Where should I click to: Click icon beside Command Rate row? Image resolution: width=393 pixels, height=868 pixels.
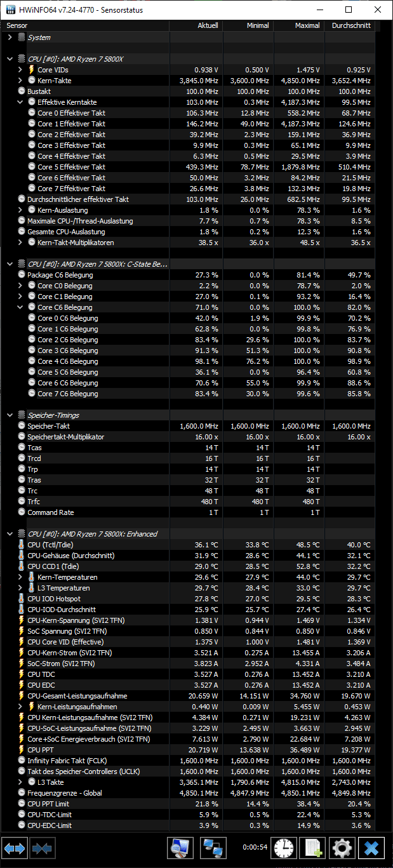tap(22, 512)
